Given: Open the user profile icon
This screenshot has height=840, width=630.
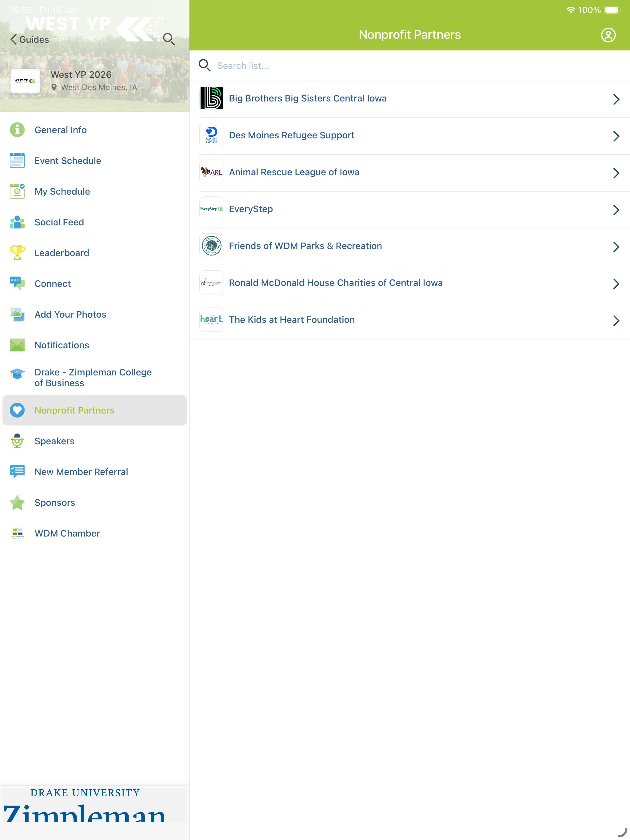Looking at the screenshot, I should (x=608, y=35).
